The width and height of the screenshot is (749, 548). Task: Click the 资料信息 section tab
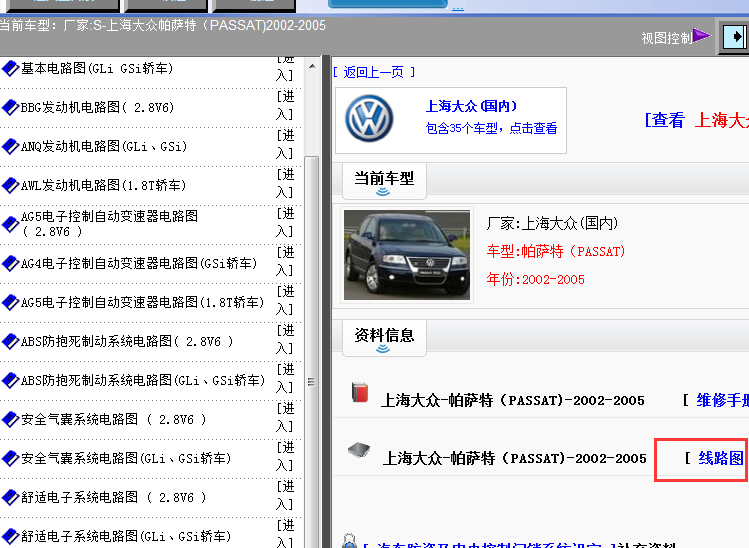[x=384, y=338]
